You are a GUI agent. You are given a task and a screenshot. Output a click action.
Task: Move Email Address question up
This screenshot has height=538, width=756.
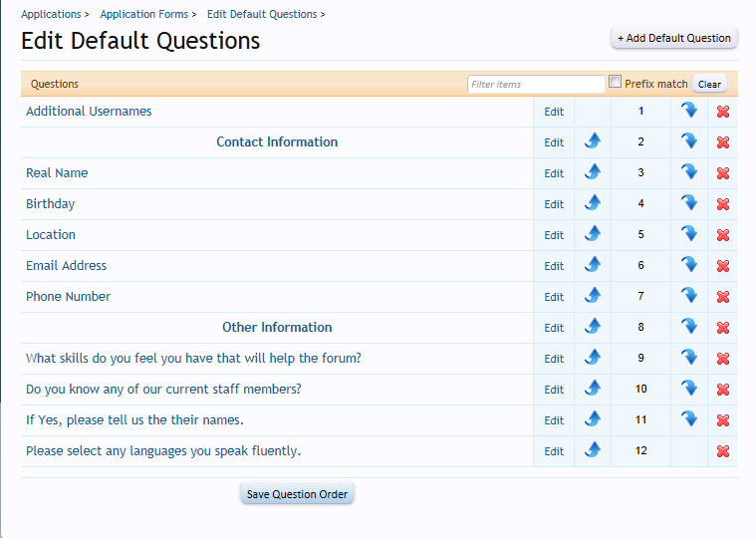(593, 265)
